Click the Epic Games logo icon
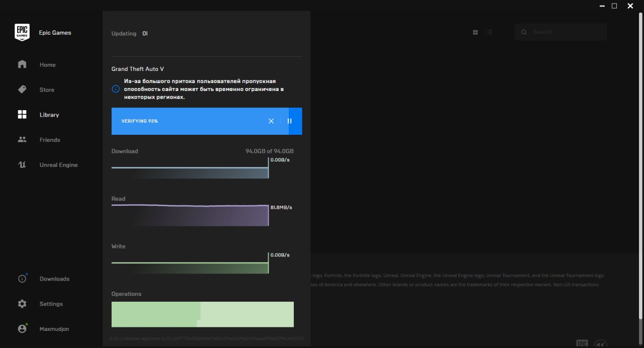644x348 pixels. coord(22,33)
